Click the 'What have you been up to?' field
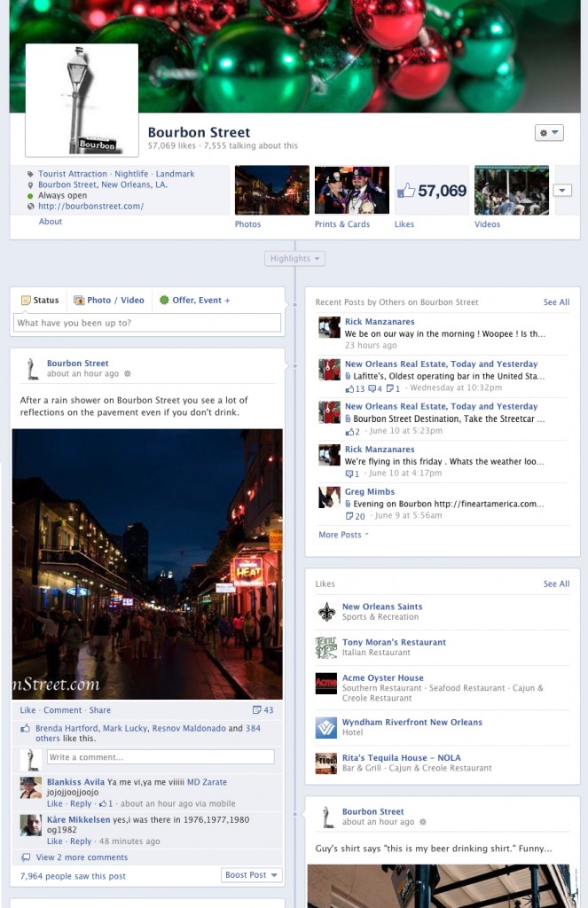Screen dimensions: 588x908 tap(147, 323)
